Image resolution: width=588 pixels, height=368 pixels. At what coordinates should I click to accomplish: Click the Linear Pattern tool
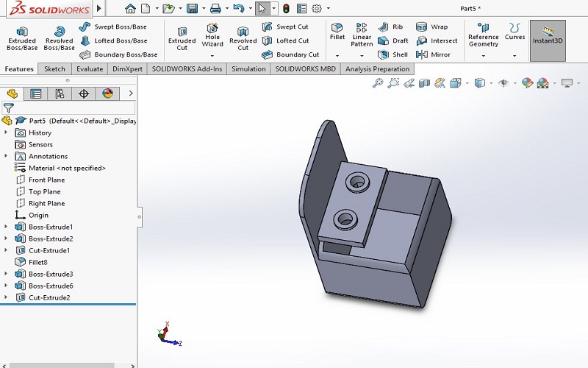362,35
